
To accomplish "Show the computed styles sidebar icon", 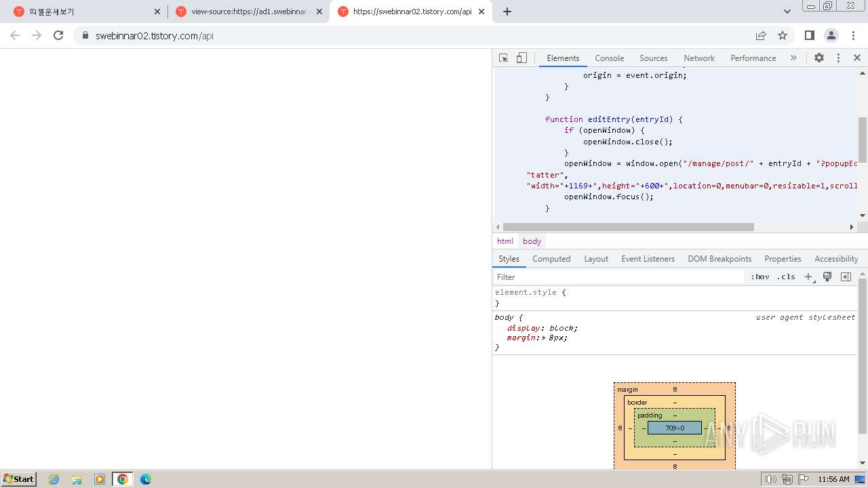I will pos(846,277).
